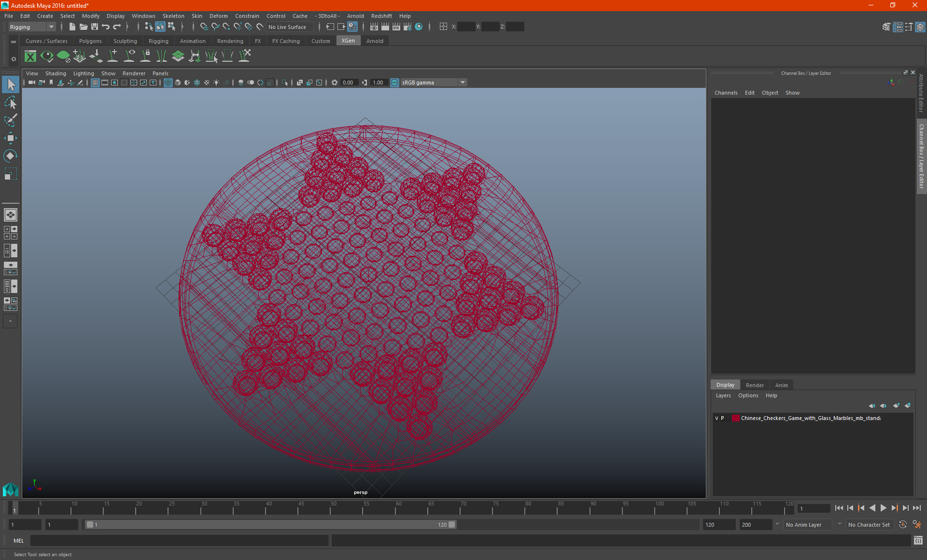Click the Anim tab in Layer Editor
Screen dimensions: 927x560
tap(781, 385)
